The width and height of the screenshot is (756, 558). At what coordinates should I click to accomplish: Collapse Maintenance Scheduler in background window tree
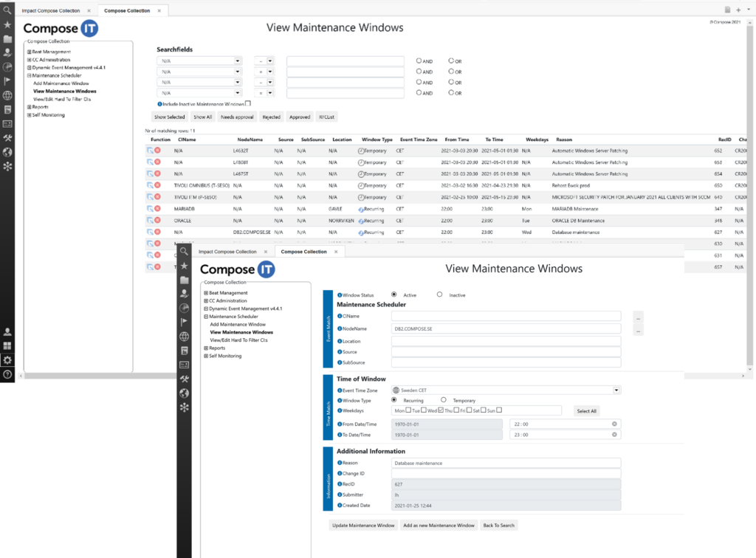[x=30, y=75]
